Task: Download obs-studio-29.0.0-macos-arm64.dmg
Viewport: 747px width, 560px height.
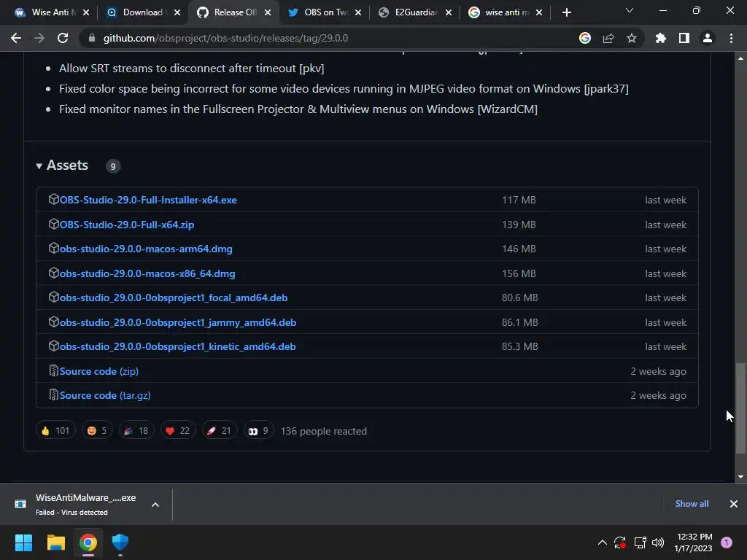Action: pos(146,249)
